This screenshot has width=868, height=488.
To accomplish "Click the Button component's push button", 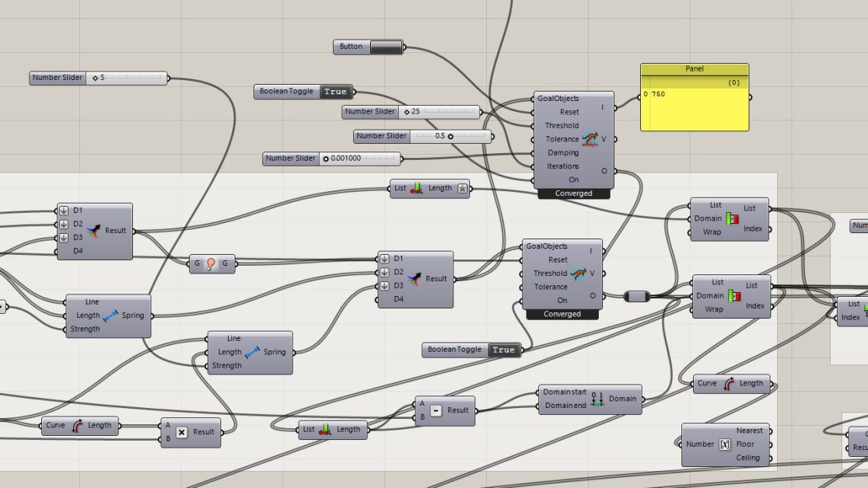I will [386, 47].
